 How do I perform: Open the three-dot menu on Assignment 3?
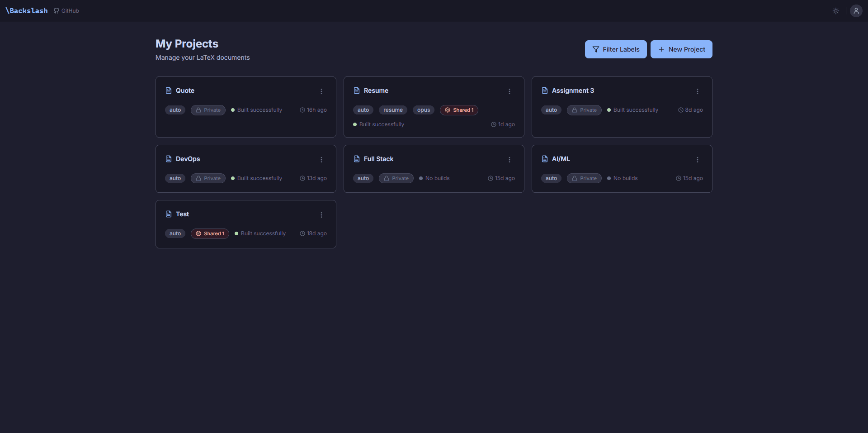[698, 91]
